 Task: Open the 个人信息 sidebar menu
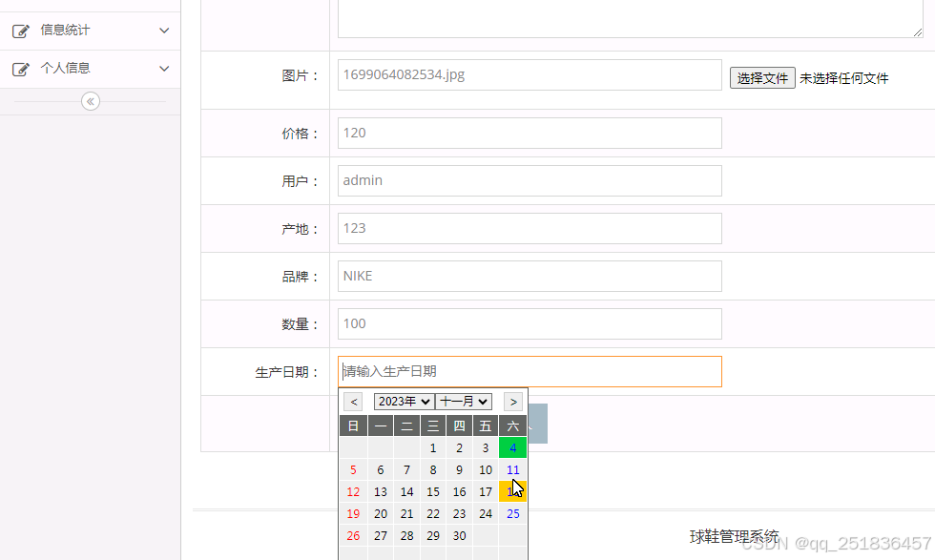pyautogui.click(x=90, y=69)
